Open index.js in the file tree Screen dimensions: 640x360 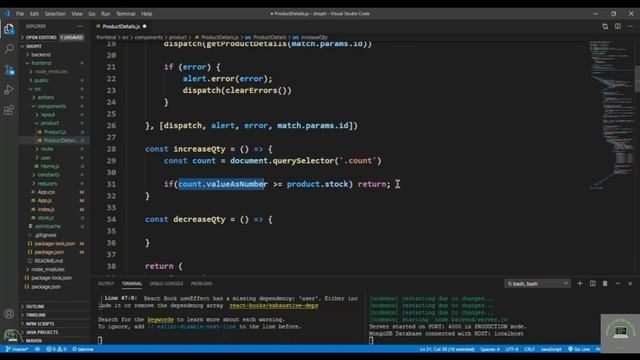[54, 209]
